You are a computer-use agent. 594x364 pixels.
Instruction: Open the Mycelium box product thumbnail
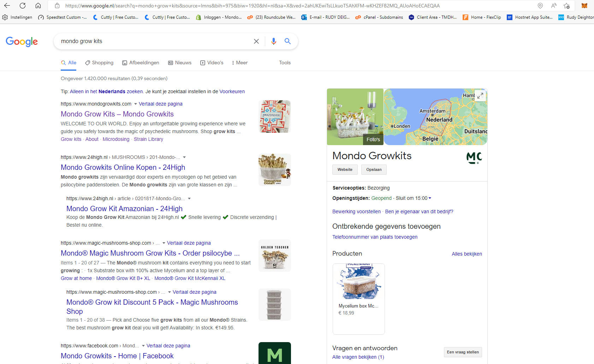(x=358, y=283)
